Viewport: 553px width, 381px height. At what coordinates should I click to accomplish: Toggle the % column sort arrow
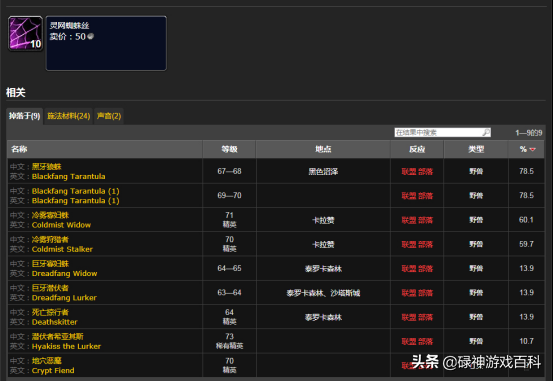click(x=533, y=149)
